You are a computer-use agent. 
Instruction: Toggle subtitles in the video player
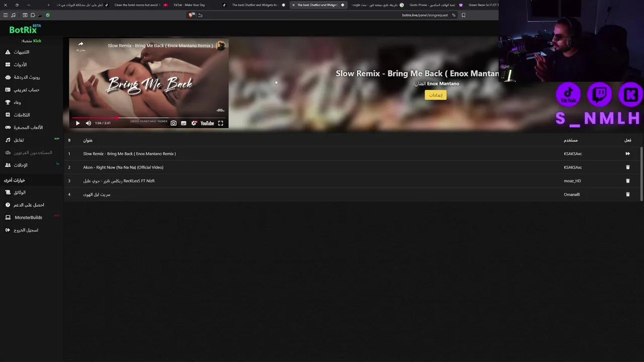click(x=184, y=123)
